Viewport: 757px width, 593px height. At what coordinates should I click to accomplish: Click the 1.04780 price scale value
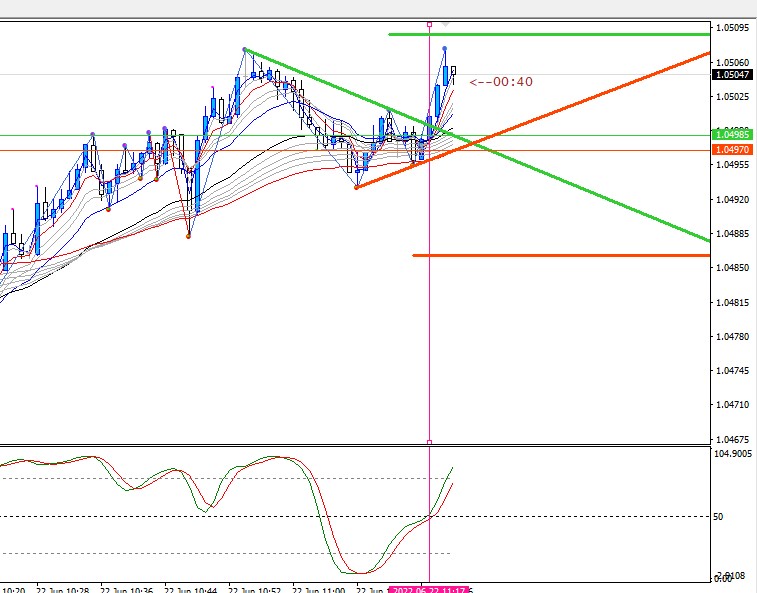(x=733, y=336)
